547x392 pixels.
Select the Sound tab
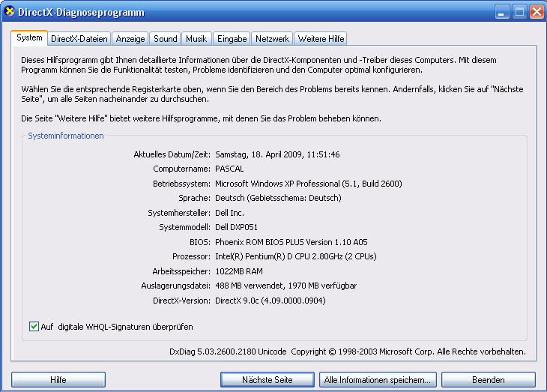coord(166,39)
